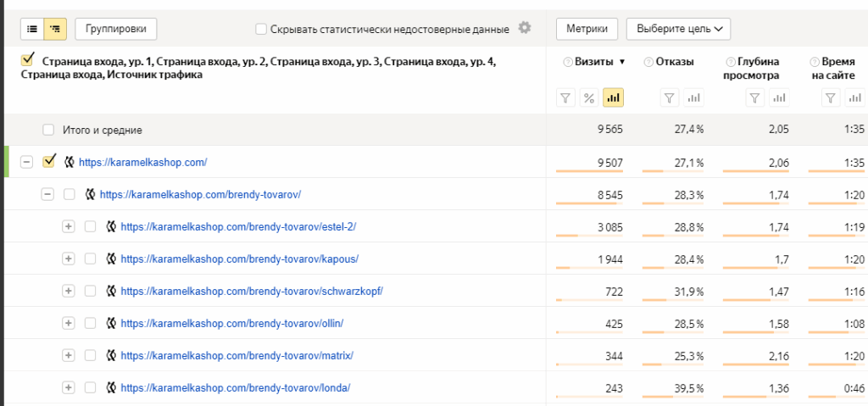Open settings gear next to unreliable data option
The image size is (868, 406).
click(525, 28)
